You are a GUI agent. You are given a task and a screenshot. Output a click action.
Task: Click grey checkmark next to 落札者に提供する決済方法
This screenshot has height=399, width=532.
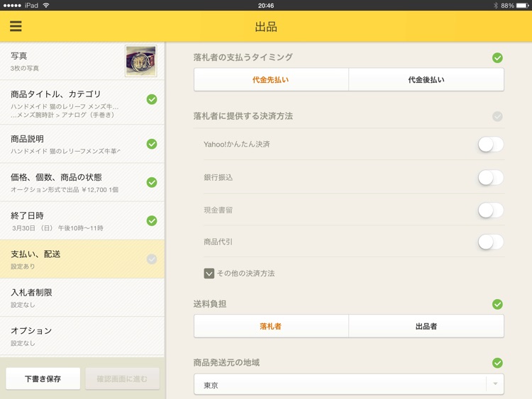(497, 116)
